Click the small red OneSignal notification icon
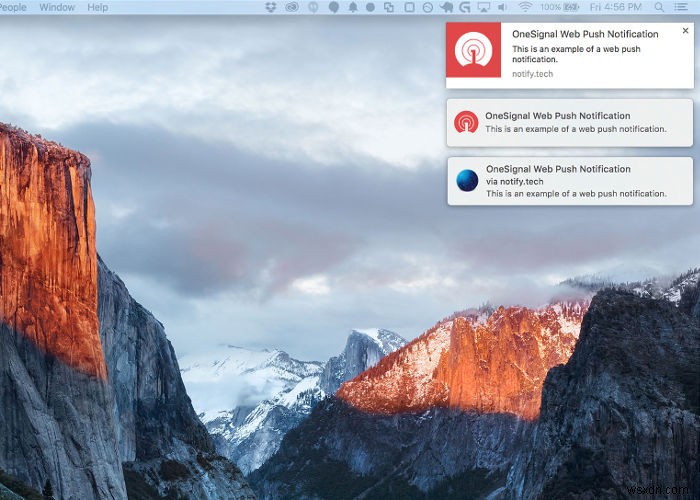 click(x=466, y=122)
